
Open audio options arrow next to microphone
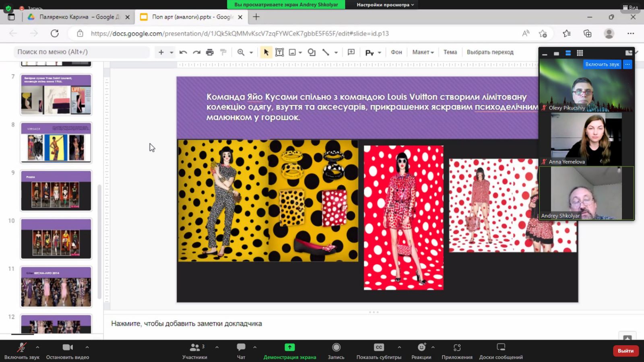point(37,347)
